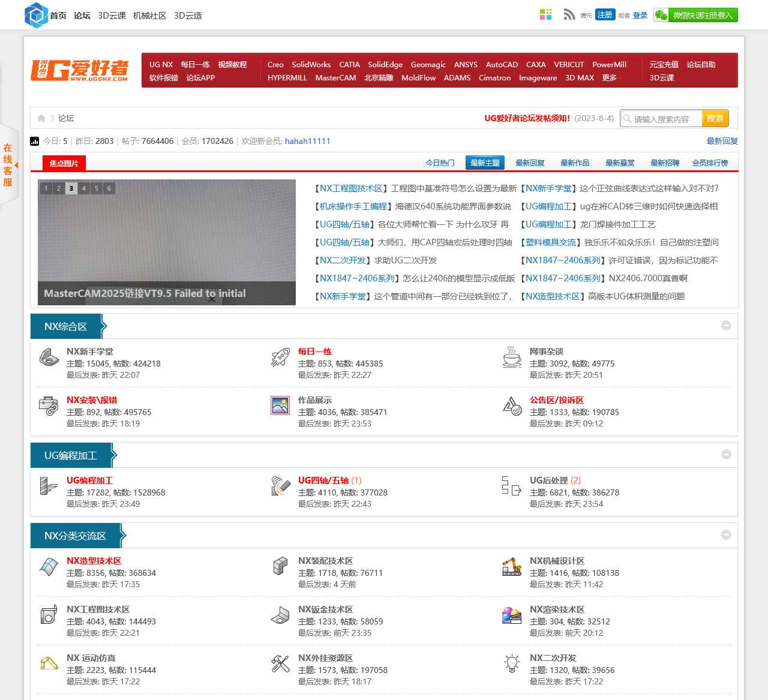The height and width of the screenshot is (700, 768).
Task: Open NX 运动仿真 robot arm icon
Action: (49, 664)
